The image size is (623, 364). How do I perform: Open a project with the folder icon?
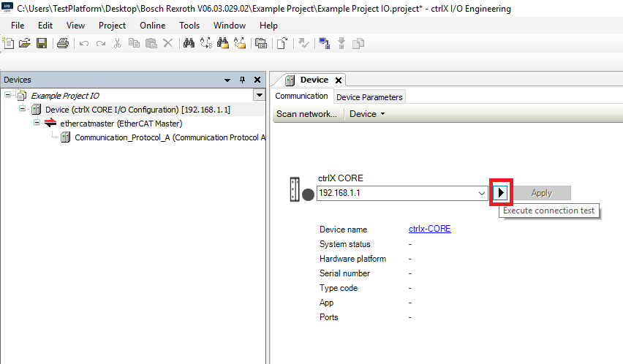25,43
